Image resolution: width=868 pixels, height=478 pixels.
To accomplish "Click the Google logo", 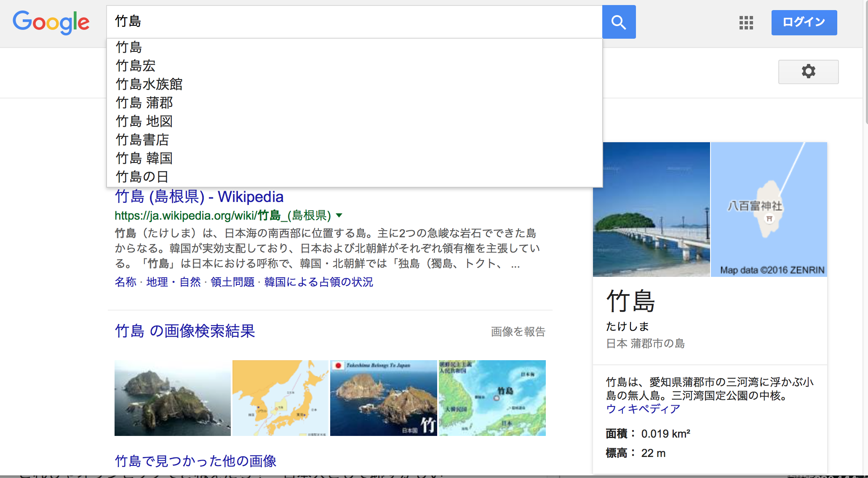I will click(51, 22).
